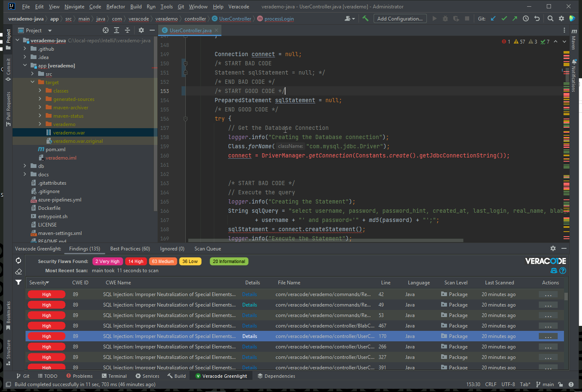Click the Veracode community people icon
The height and width of the screenshot is (392, 582).
click(554, 271)
